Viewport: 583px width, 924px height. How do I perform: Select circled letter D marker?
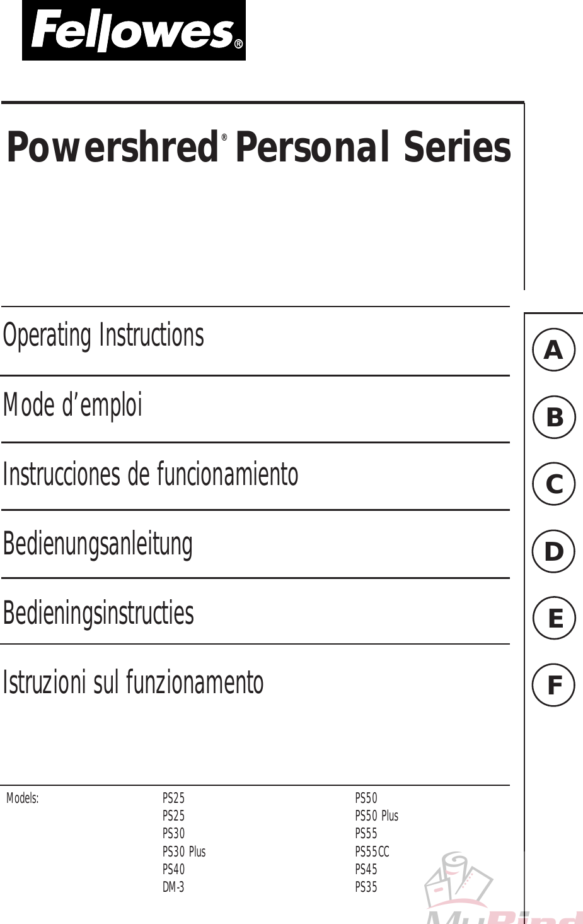point(554,551)
